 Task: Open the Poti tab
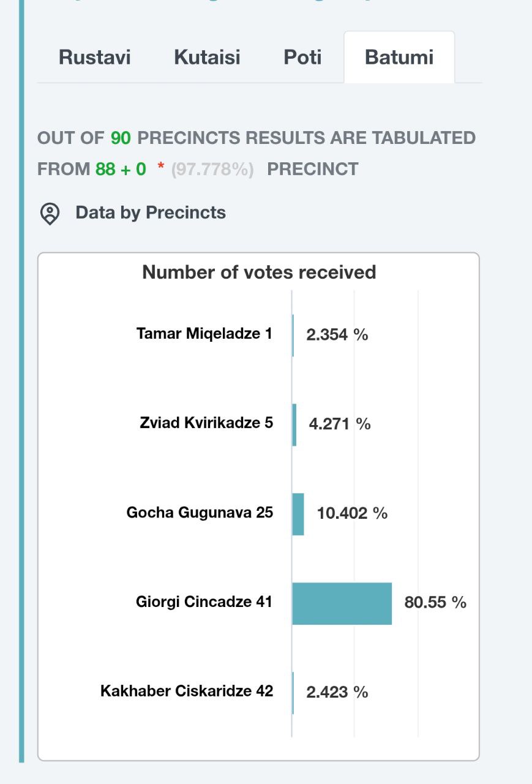[x=302, y=57]
